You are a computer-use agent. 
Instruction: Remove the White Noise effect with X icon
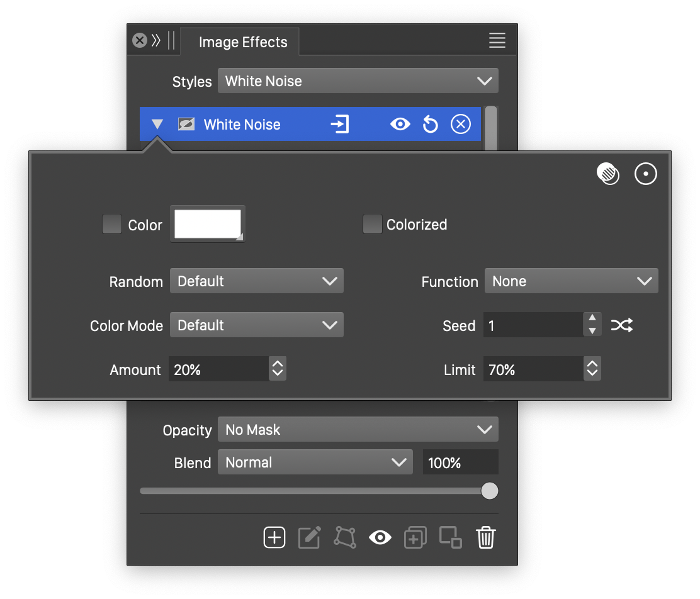coord(461,125)
